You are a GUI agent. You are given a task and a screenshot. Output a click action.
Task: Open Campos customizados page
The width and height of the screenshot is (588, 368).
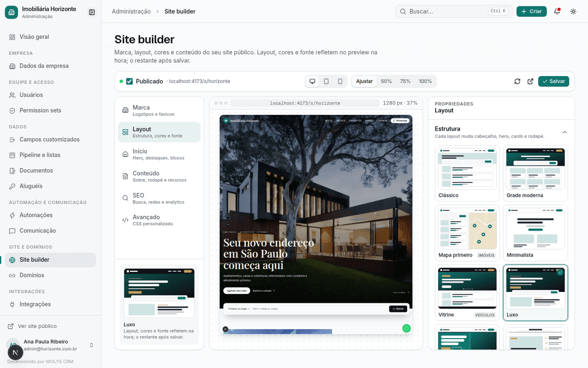[x=50, y=139]
